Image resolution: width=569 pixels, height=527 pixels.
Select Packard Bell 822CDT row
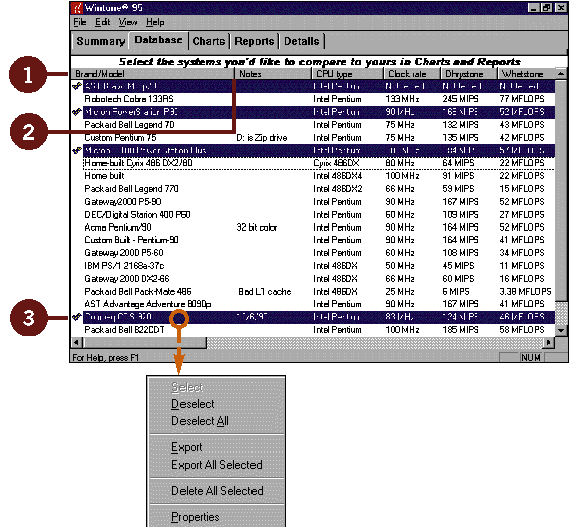(x=319, y=330)
